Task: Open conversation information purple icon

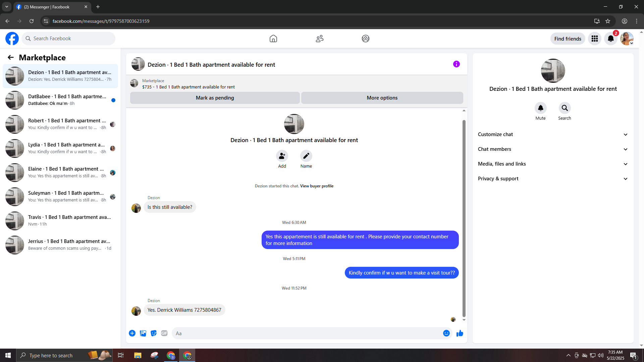Action: click(457, 64)
